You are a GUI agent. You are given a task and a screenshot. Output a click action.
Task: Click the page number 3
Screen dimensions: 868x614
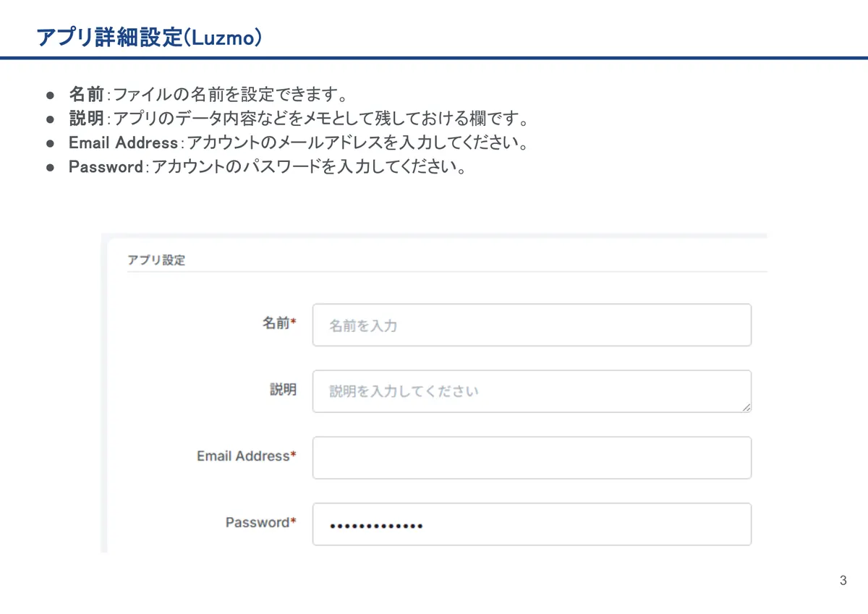pos(843,581)
